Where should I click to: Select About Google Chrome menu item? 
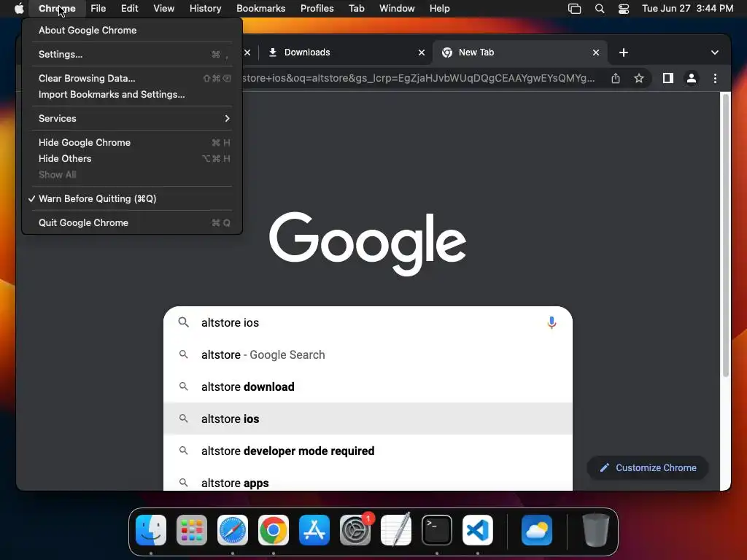pyautogui.click(x=132, y=30)
